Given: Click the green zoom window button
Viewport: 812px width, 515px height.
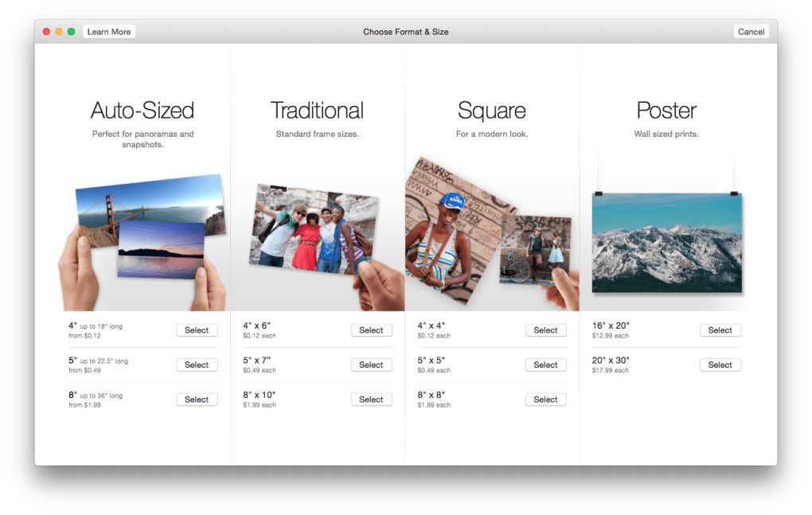Looking at the screenshot, I should 71,32.
